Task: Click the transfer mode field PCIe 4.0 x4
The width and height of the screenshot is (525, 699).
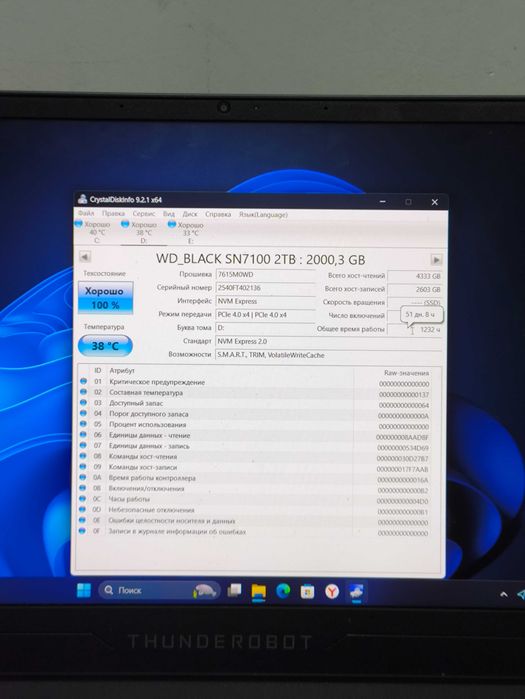Action: point(265,315)
